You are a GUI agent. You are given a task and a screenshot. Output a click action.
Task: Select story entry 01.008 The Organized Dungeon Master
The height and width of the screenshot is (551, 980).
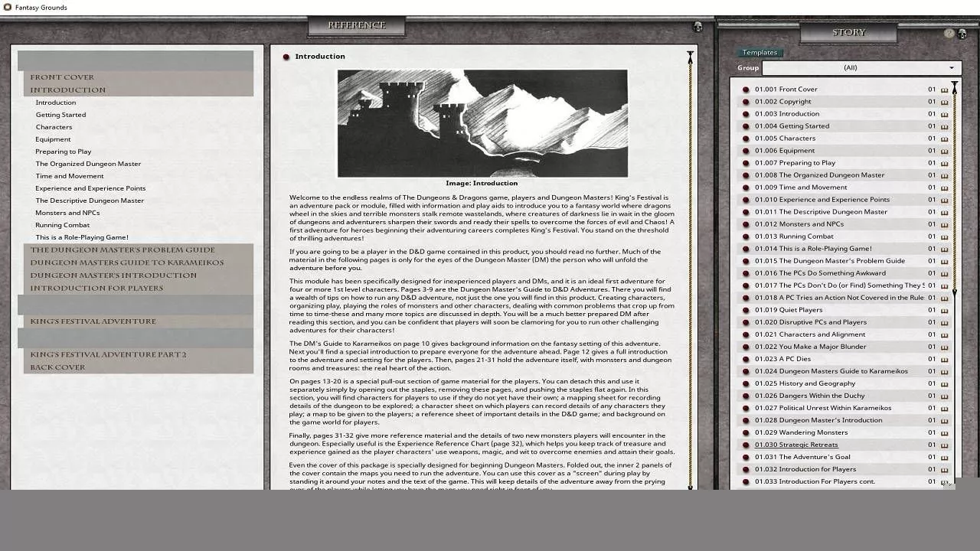click(819, 175)
